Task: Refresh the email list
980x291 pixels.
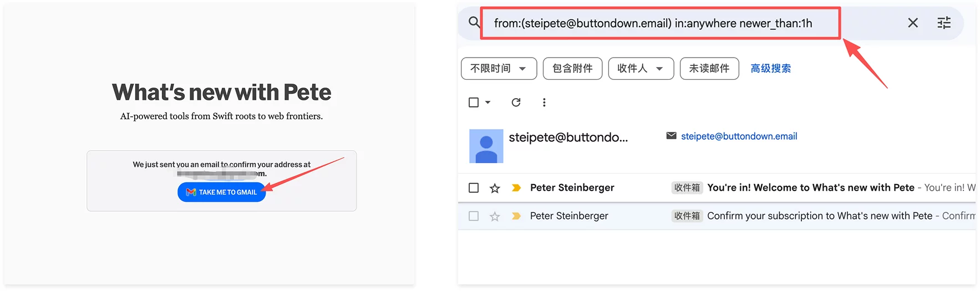Action: 516,103
